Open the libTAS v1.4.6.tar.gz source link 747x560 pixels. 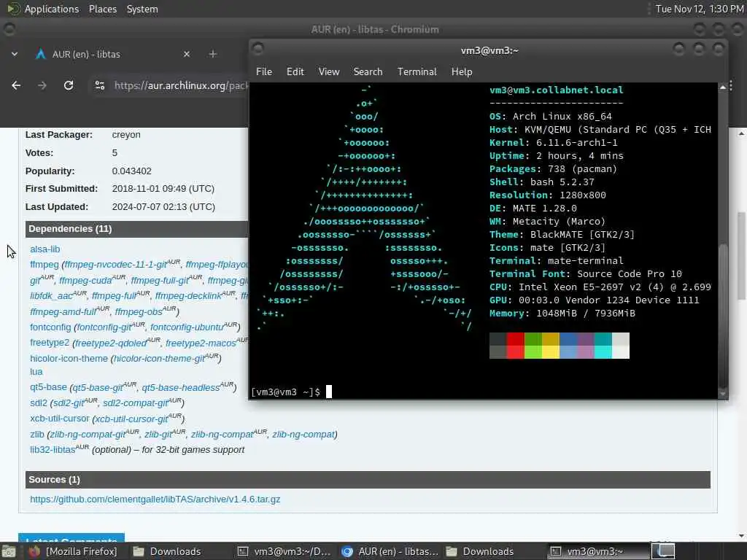click(155, 499)
